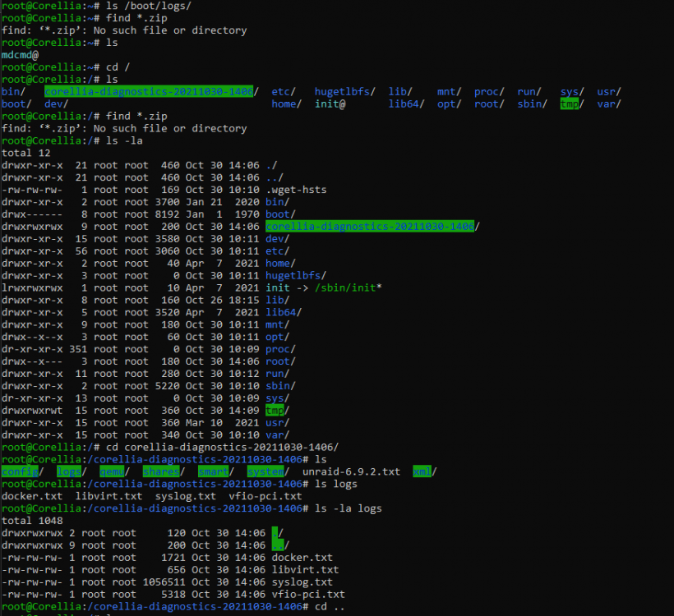
Task: Click the 1056511 file size value
Action: pos(164,582)
